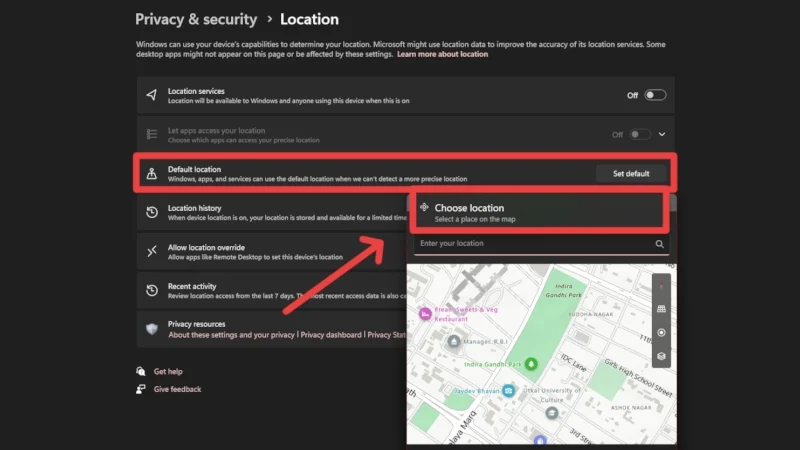Click the Give feedback link
The width and height of the screenshot is (800, 450).
pos(177,389)
